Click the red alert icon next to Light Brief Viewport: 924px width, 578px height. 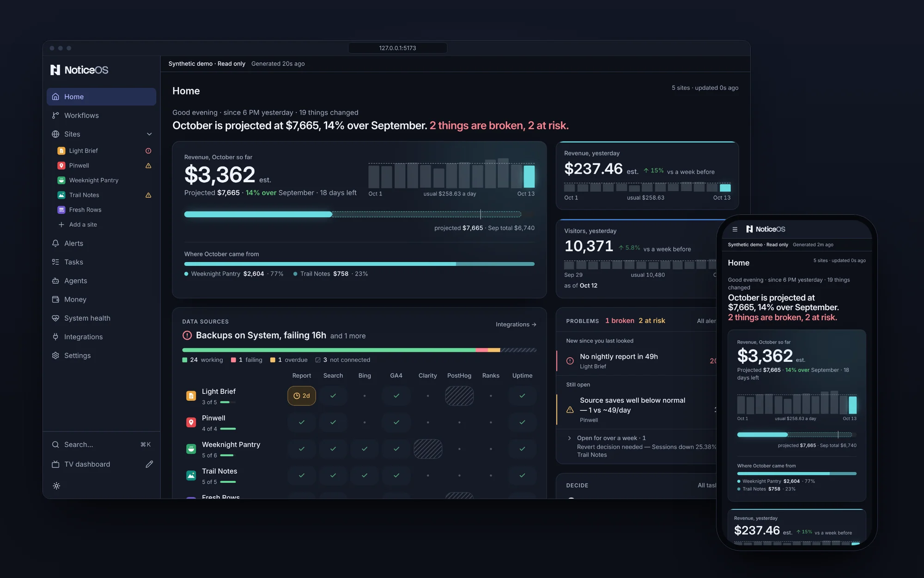click(x=148, y=151)
